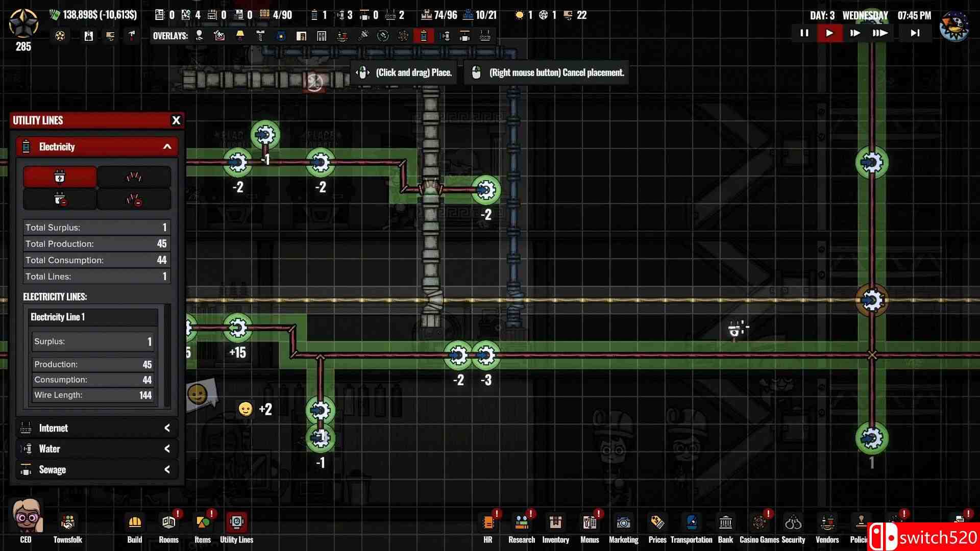Select the +15 power generator node

coord(237,328)
